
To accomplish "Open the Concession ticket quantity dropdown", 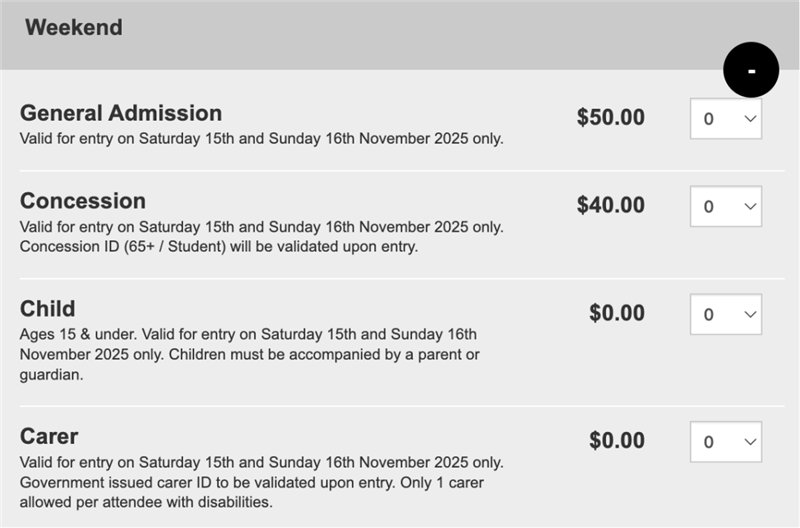I will click(x=726, y=206).
